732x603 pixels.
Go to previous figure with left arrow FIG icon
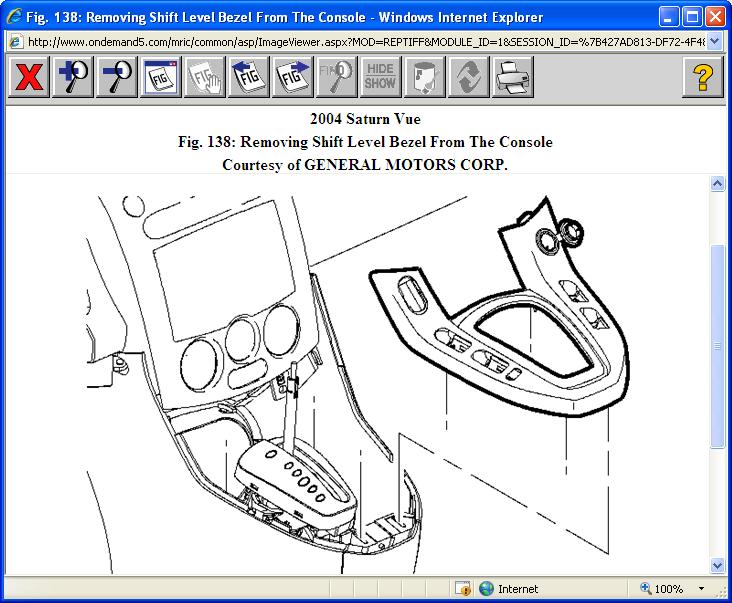(248, 77)
